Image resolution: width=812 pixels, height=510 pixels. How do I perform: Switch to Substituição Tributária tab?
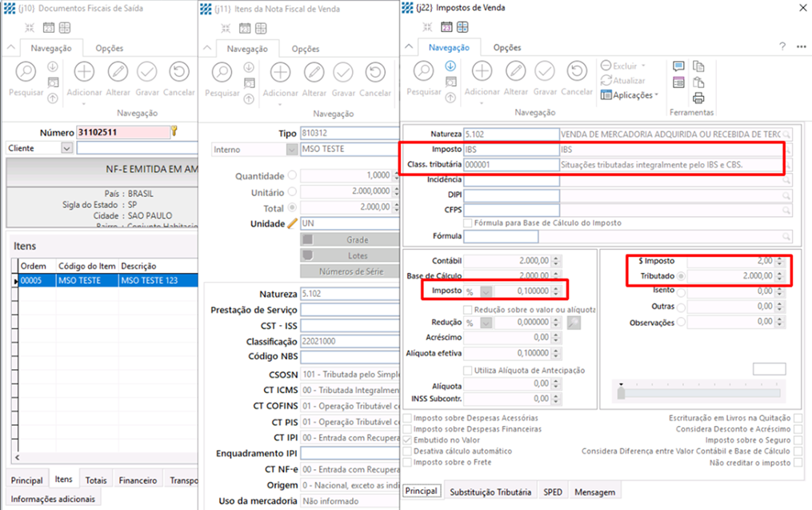pos(490,492)
